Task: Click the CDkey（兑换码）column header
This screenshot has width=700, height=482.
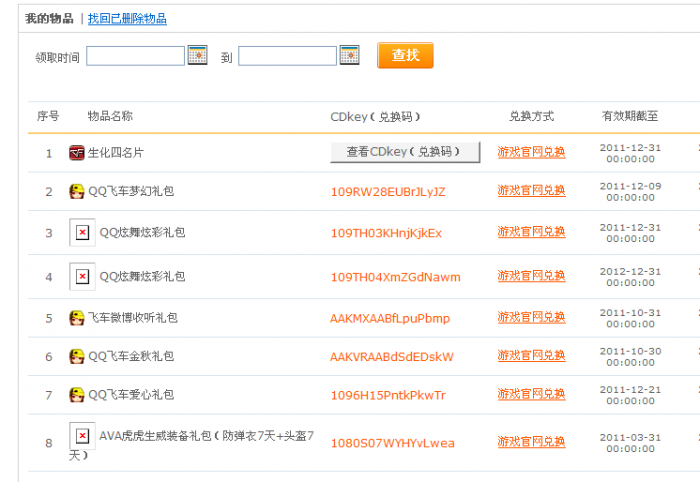Action: pos(375,117)
